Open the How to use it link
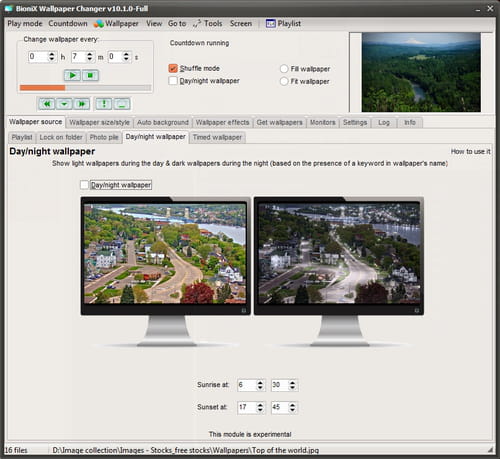This screenshot has width=500, height=459. click(470, 151)
